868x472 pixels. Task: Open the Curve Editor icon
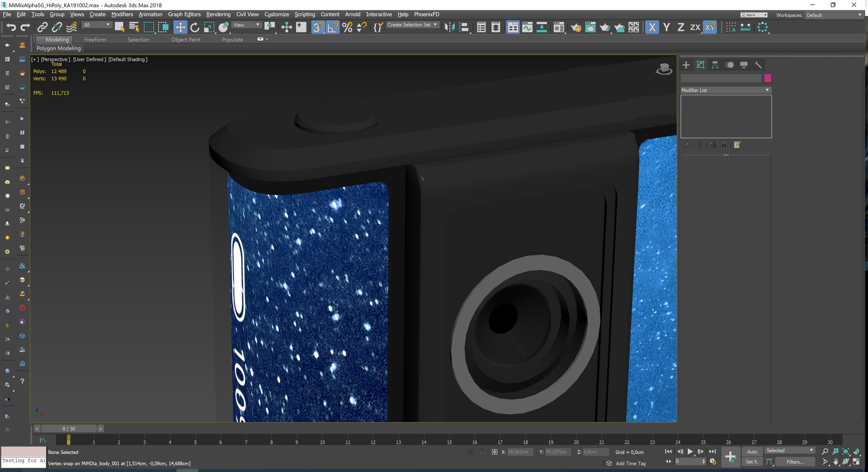click(527, 27)
